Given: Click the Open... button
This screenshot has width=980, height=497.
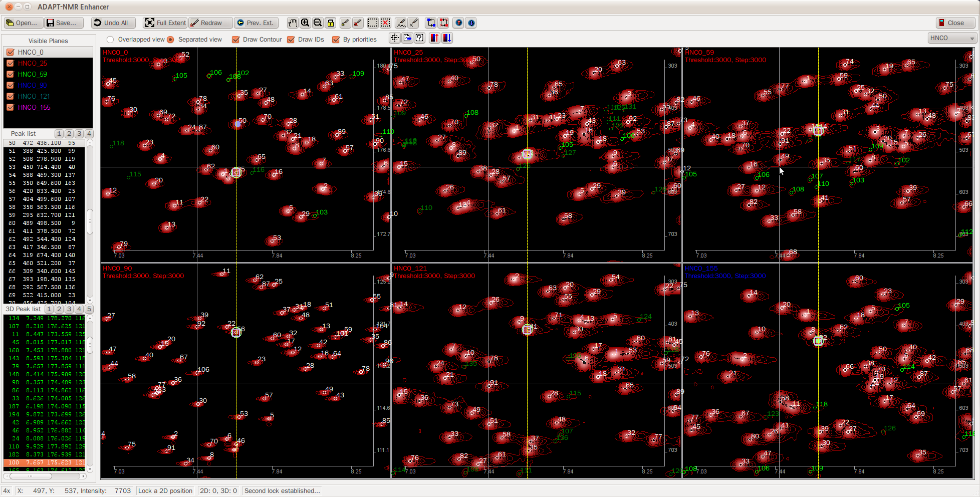Looking at the screenshot, I should pos(23,23).
